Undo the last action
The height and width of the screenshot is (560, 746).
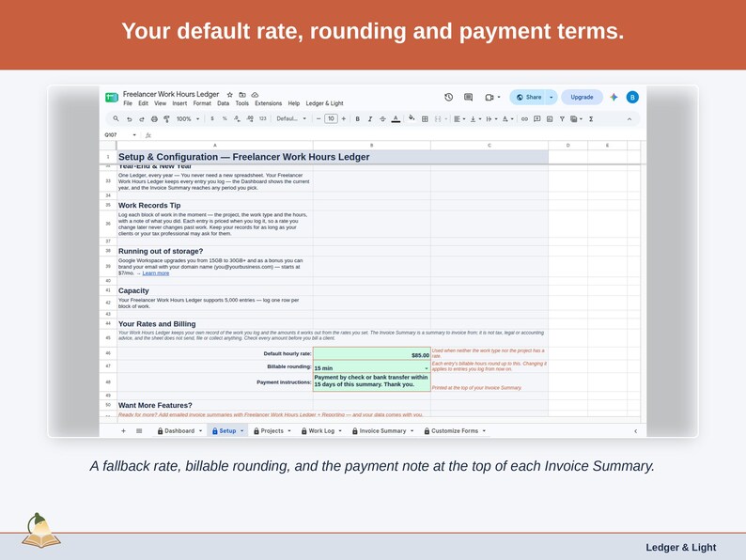tap(129, 119)
